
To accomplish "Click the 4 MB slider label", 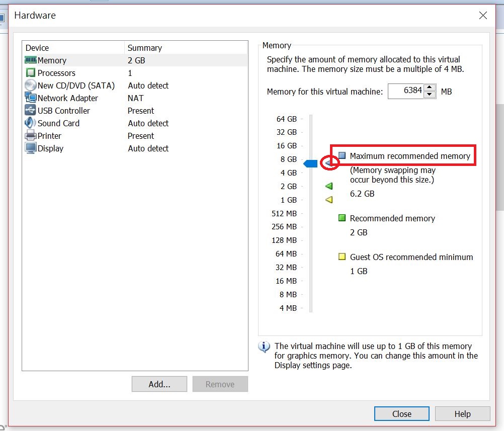I will (x=288, y=308).
